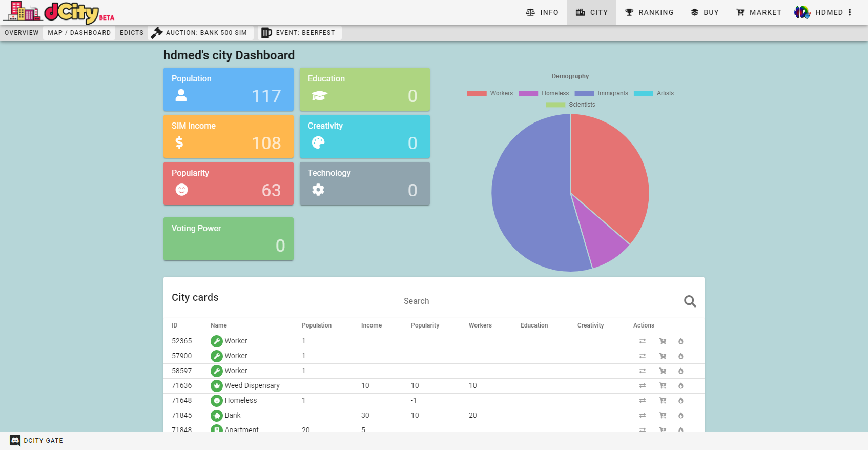
Task: Open the BUY page
Action: tap(705, 12)
